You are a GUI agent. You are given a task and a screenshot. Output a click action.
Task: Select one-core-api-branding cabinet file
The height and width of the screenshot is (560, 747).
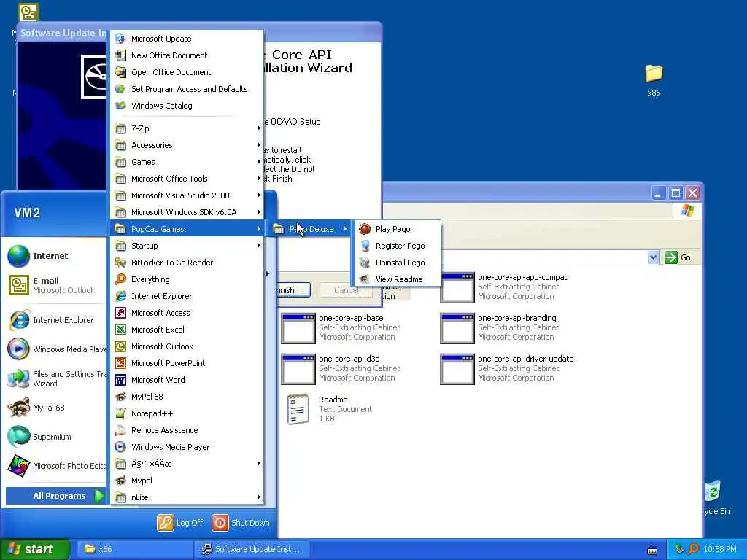500,327
